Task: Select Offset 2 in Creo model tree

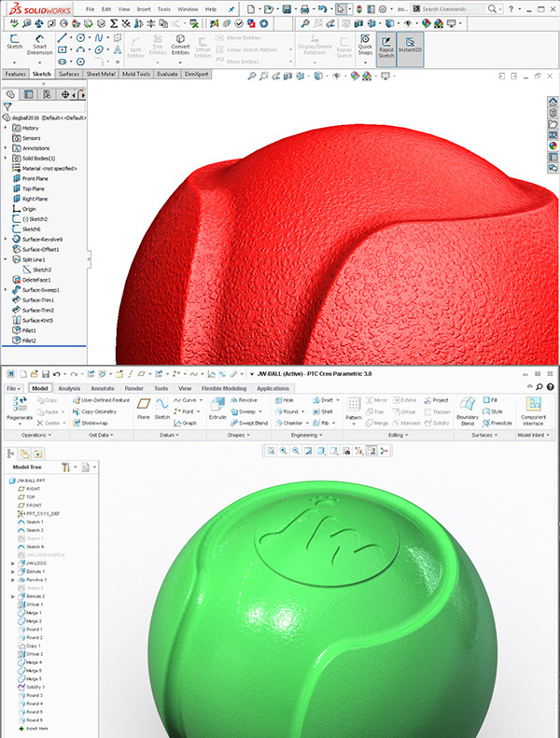Action: tap(30, 654)
